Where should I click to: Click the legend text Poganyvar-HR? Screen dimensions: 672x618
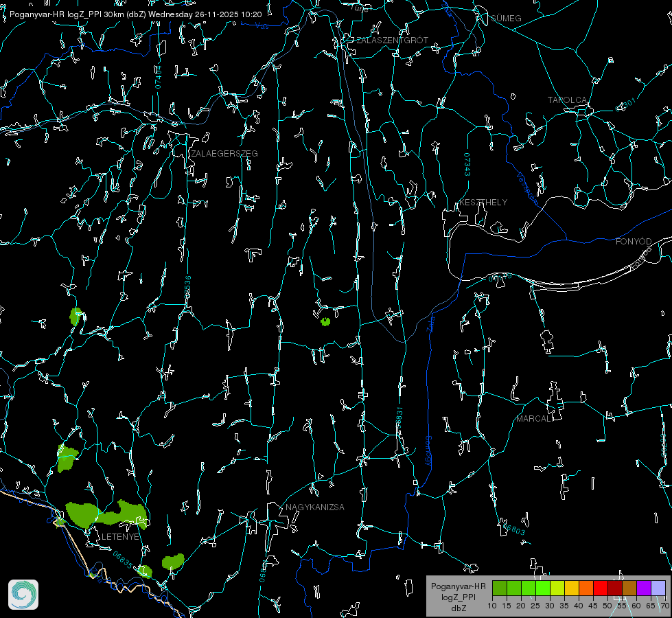pyautogui.click(x=458, y=586)
